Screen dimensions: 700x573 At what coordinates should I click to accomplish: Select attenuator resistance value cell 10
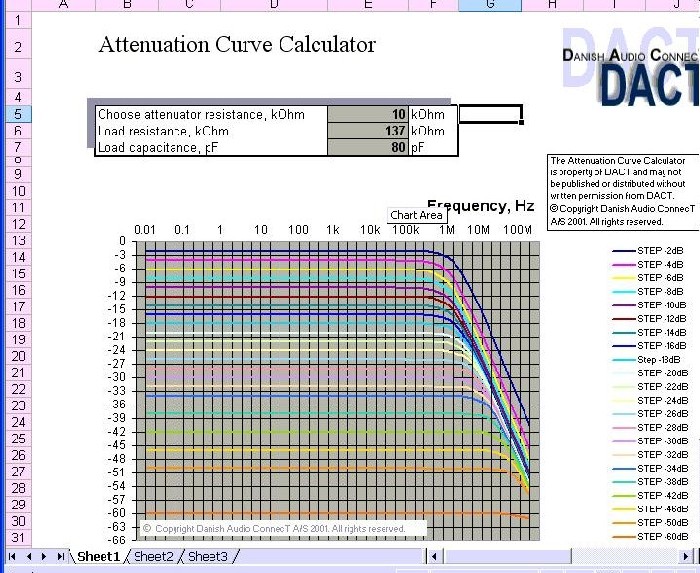pos(368,115)
